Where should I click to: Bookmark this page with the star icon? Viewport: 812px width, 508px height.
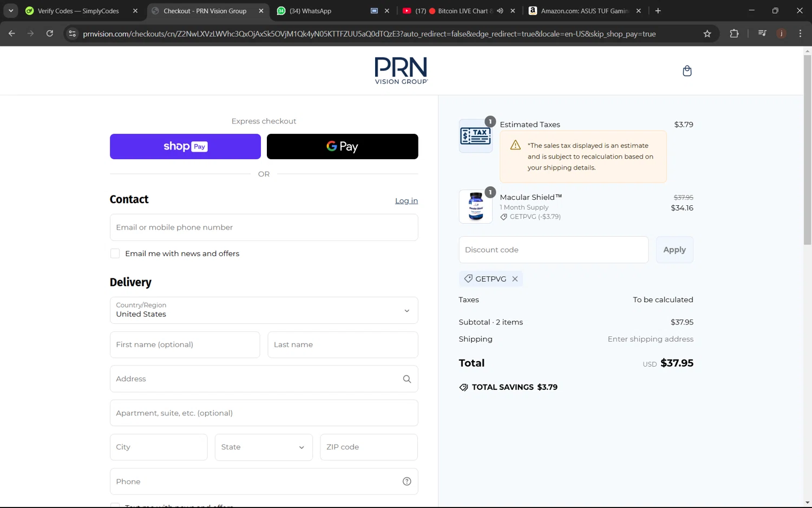tap(707, 34)
